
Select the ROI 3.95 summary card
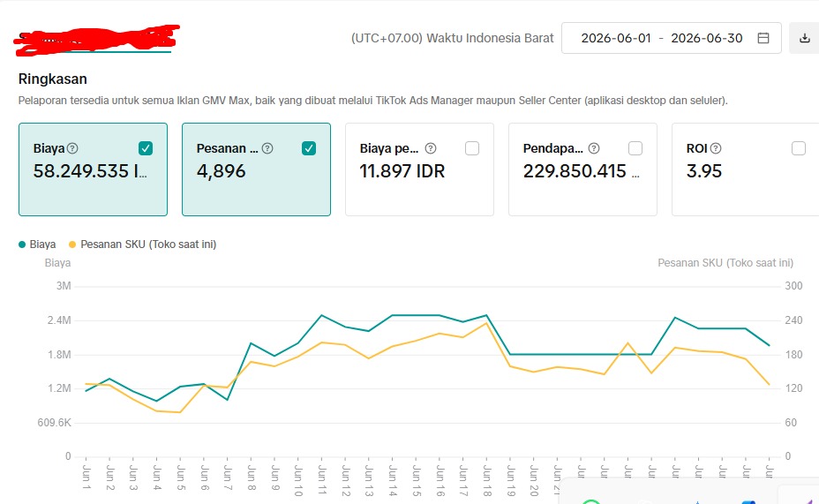746,169
